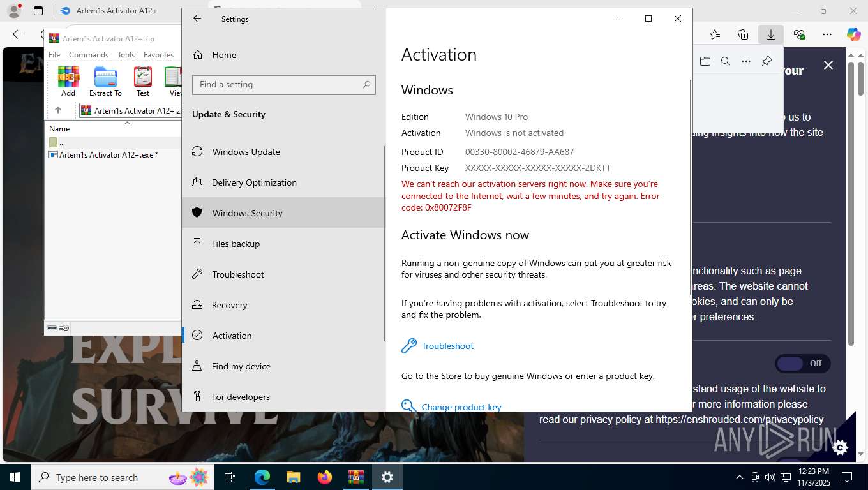The image size is (868, 490).
Task: Click the Edge profile avatar icon
Action: [x=13, y=11]
